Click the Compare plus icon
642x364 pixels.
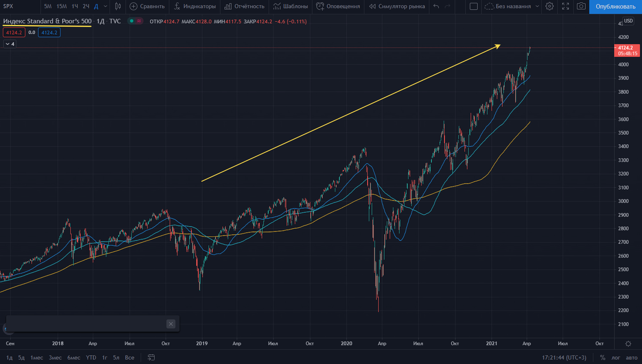[133, 6]
